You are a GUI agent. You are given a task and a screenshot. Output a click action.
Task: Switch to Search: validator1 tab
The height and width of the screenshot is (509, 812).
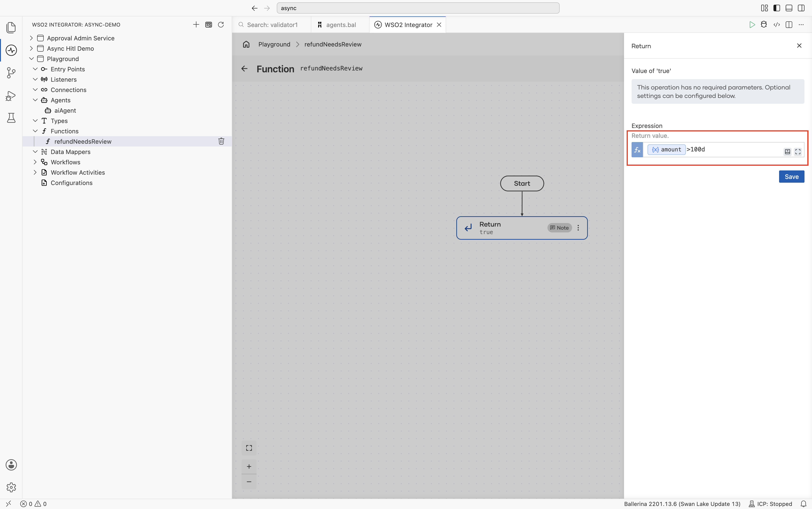[271, 25]
